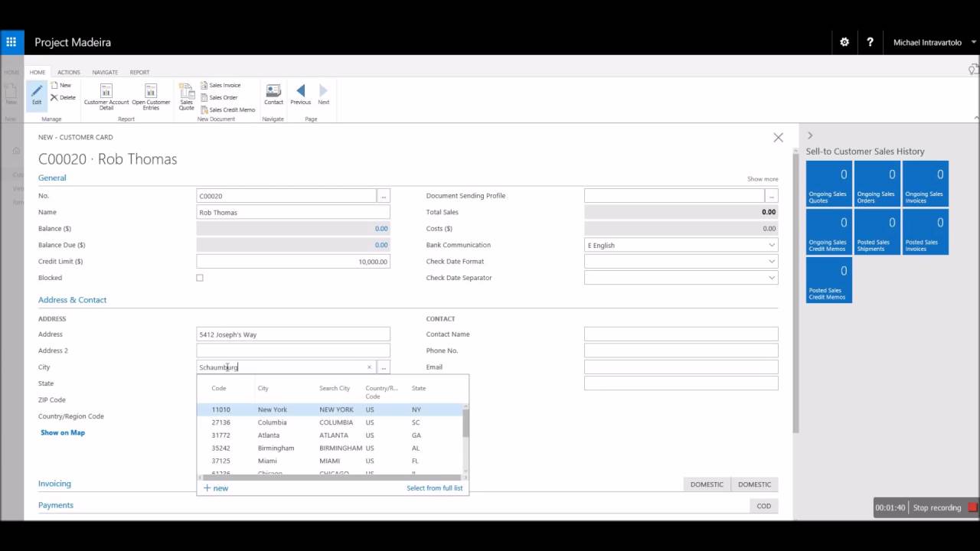Open Ongoing Sales Credit Memos tile
Image resolution: width=980 pixels, height=551 pixels.
coord(828,232)
